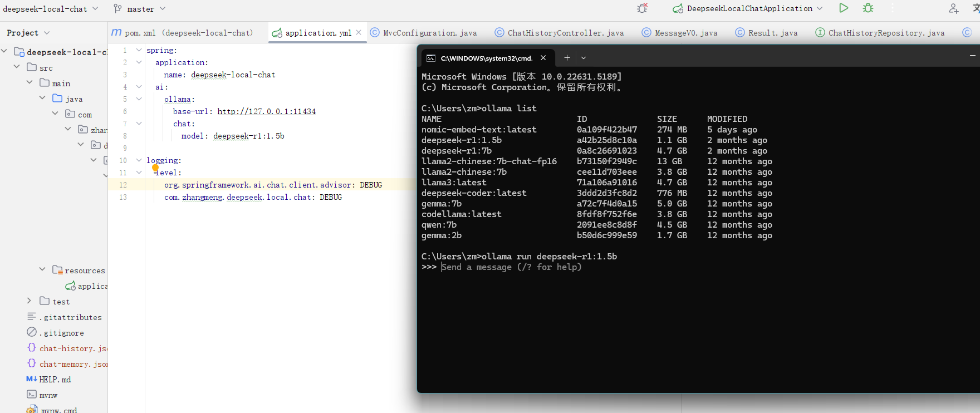Image resolution: width=980 pixels, height=413 pixels.
Task: Click the debugger-off bug icon in toolbar
Action: pyautogui.click(x=643, y=8)
